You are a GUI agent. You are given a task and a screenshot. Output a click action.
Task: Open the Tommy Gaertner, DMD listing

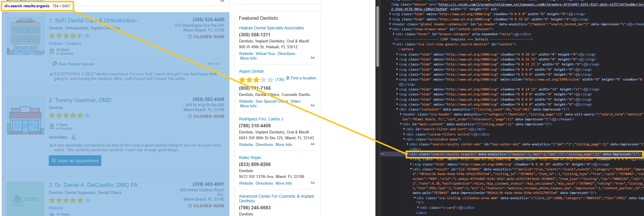[x=80, y=100]
